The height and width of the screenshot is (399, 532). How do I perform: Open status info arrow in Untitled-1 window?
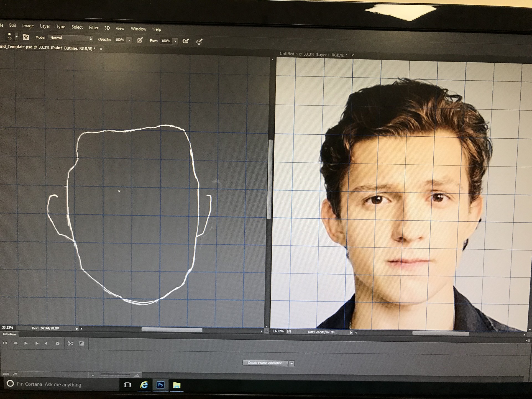pos(351,332)
